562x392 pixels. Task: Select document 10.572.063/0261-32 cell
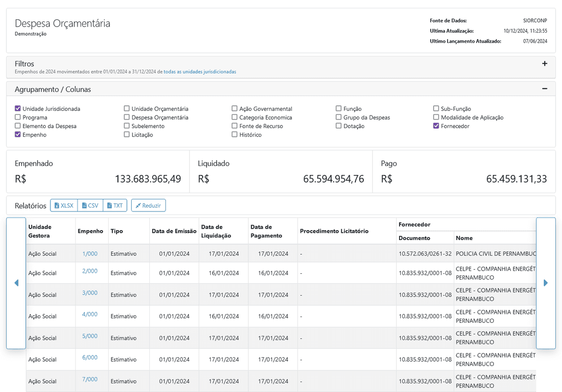[x=425, y=254]
